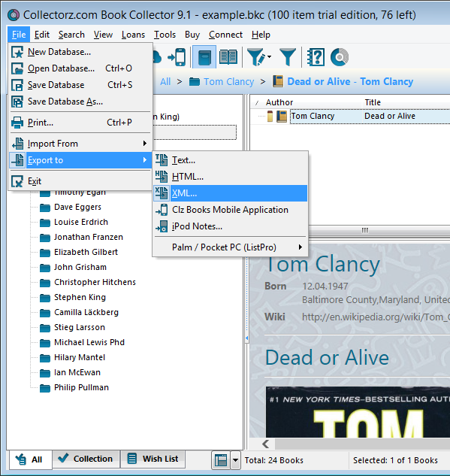Viewport: 450px width, 476px height.
Task: Click the Text export icon
Action: (162, 160)
